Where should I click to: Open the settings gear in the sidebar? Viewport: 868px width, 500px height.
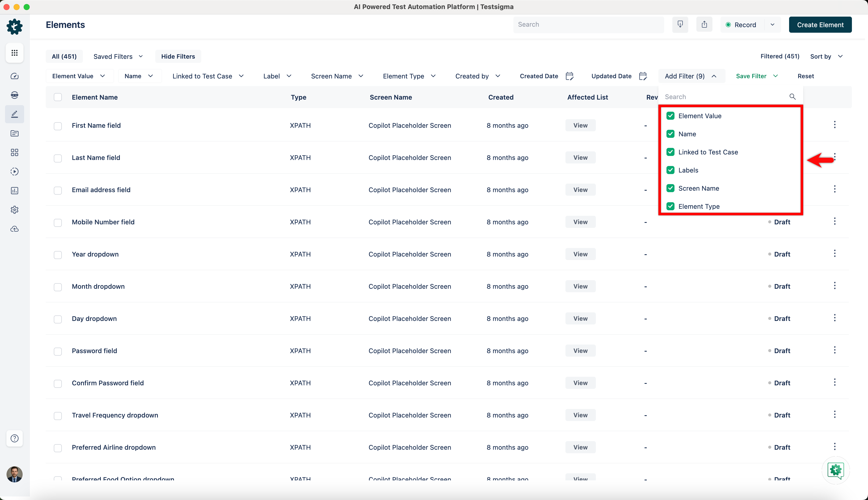point(14,210)
